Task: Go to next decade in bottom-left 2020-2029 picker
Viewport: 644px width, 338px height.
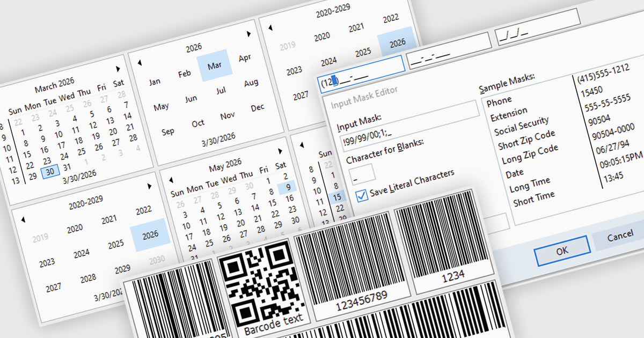Action: (150, 186)
